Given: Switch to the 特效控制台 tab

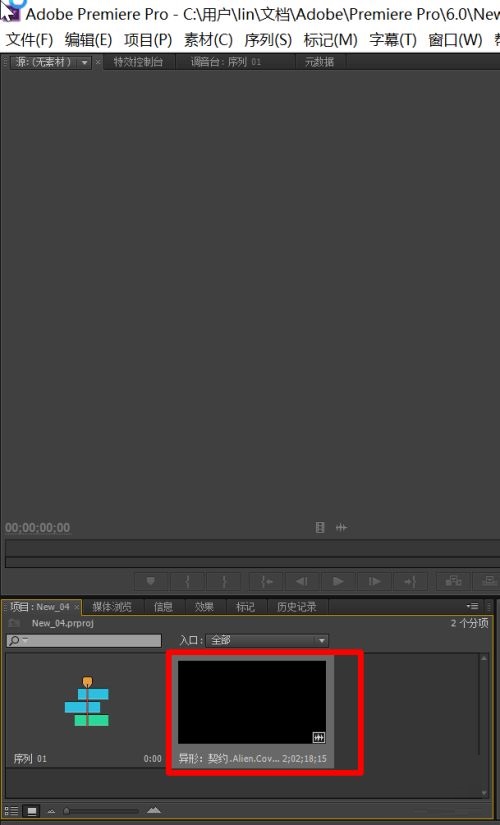Looking at the screenshot, I should click(138, 62).
